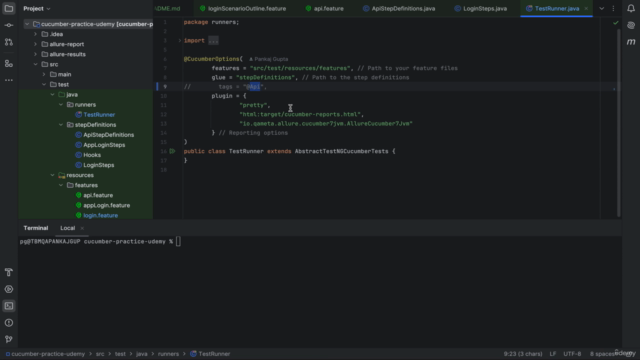This screenshot has width=640, height=360.
Task: Collapse the runners package
Action: coord(61,104)
